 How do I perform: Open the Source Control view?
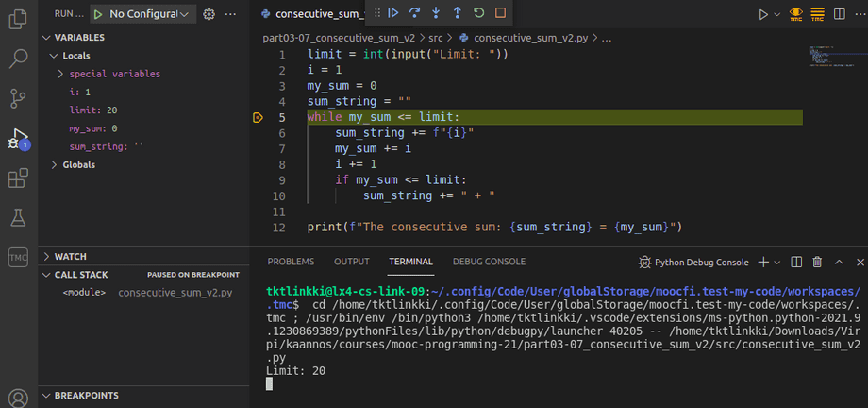[x=18, y=97]
